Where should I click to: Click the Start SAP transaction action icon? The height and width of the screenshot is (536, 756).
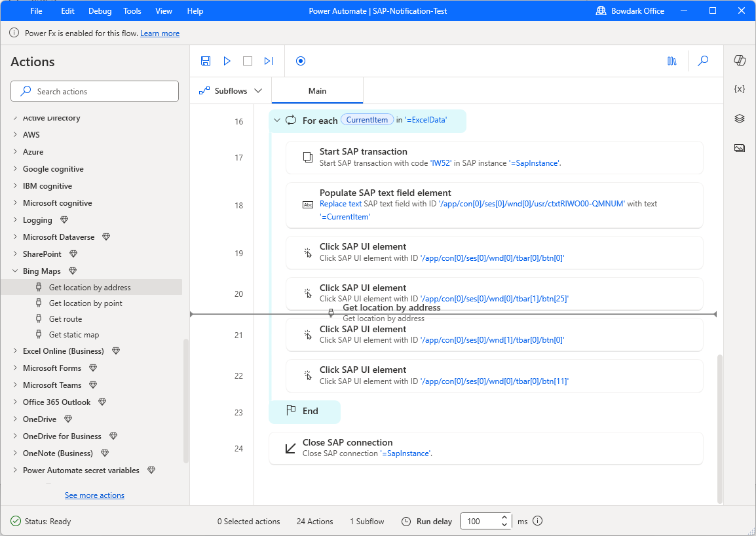click(x=308, y=157)
